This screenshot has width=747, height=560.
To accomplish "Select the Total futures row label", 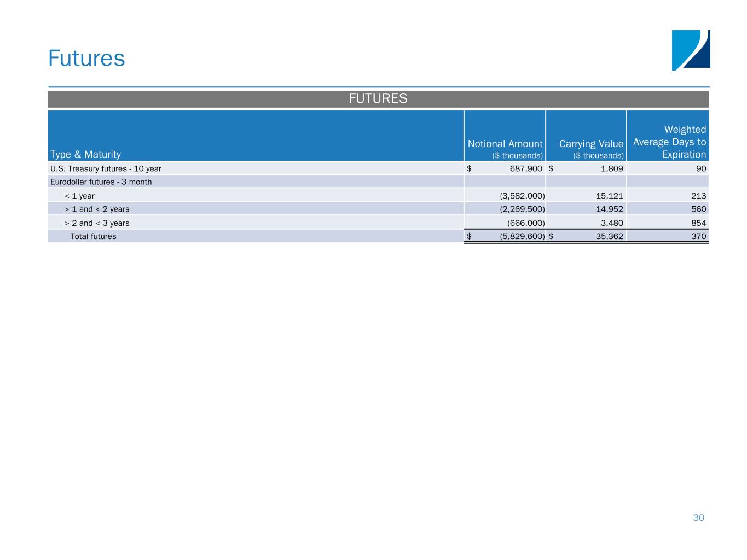I will 93,236.
